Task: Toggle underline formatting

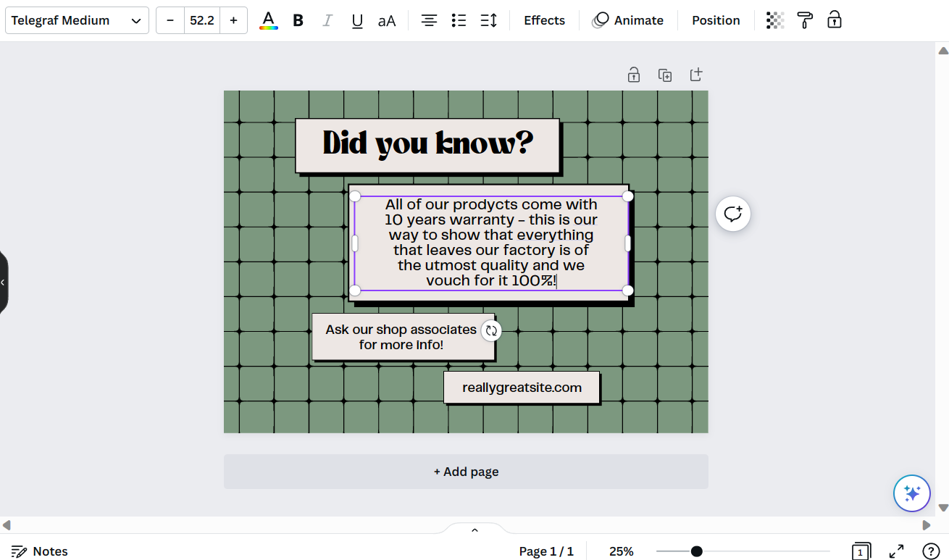Action: click(x=357, y=20)
